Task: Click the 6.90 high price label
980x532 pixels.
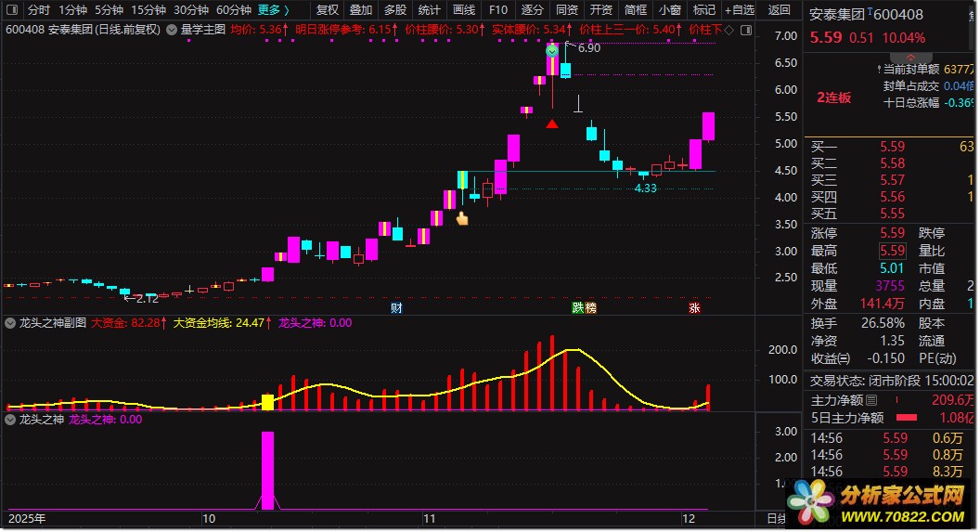Action: [588, 48]
